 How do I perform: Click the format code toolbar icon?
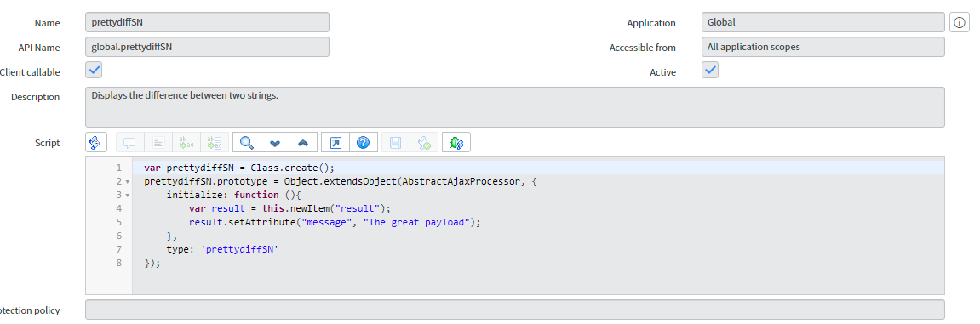tap(158, 142)
